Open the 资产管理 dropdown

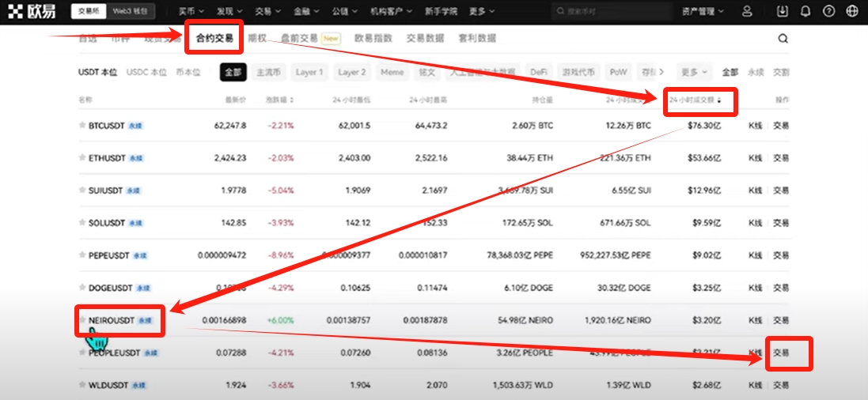(x=704, y=11)
